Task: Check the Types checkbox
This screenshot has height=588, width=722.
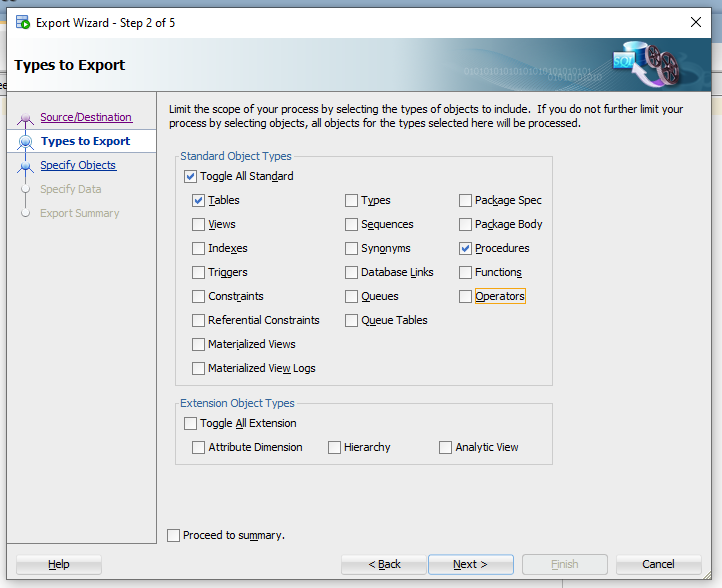Action: click(351, 200)
